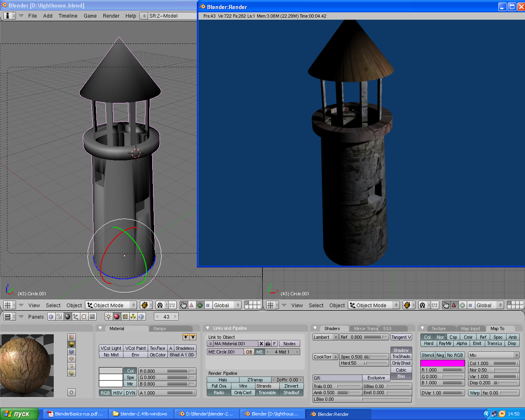Set material preview to cube shape
The height and width of the screenshot is (420, 525).
(72, 352)
